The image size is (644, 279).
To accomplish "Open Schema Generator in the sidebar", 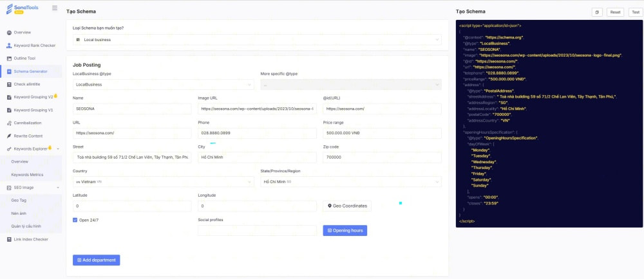I will point(31,71).
